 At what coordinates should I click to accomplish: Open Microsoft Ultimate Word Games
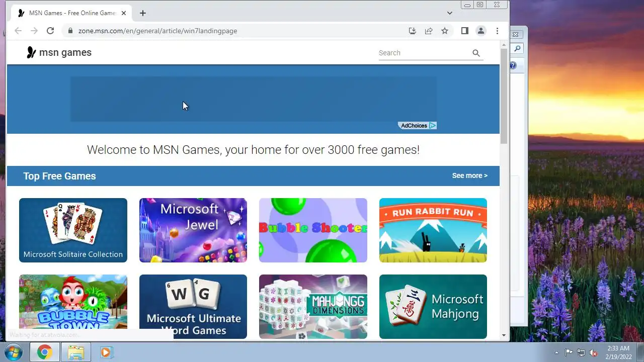coord(193,307)
